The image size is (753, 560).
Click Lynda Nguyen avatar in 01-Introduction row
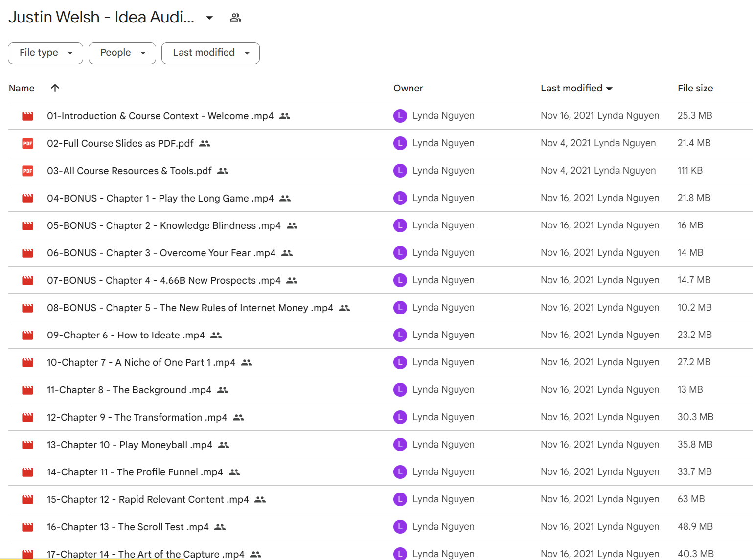400,116
